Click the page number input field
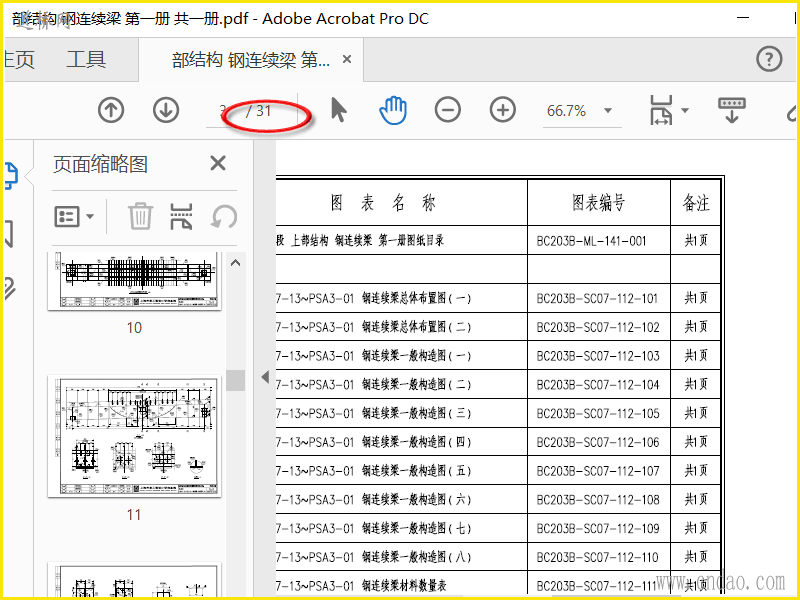The height and width of the screenshot is (600, 800). 223,111
